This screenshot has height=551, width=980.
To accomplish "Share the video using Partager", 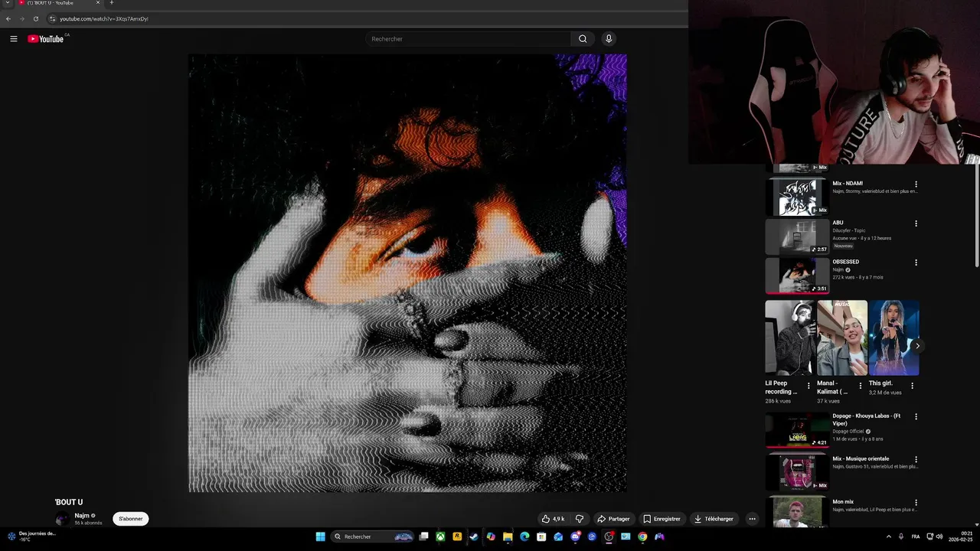I will 613,519.
